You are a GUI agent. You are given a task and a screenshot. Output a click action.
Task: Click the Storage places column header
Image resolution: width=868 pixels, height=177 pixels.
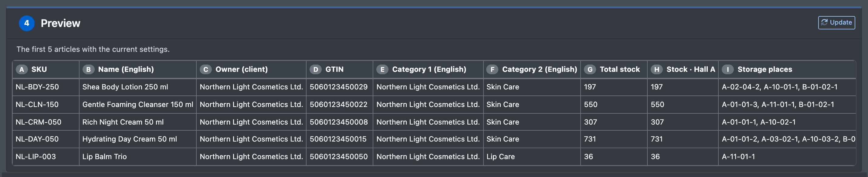coord(787,69)
